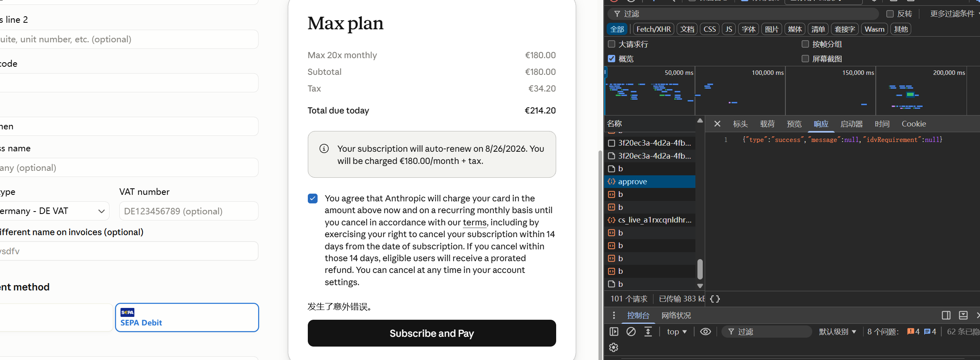Select the Fetch/XHR filter tab

[x=653, y=29]
